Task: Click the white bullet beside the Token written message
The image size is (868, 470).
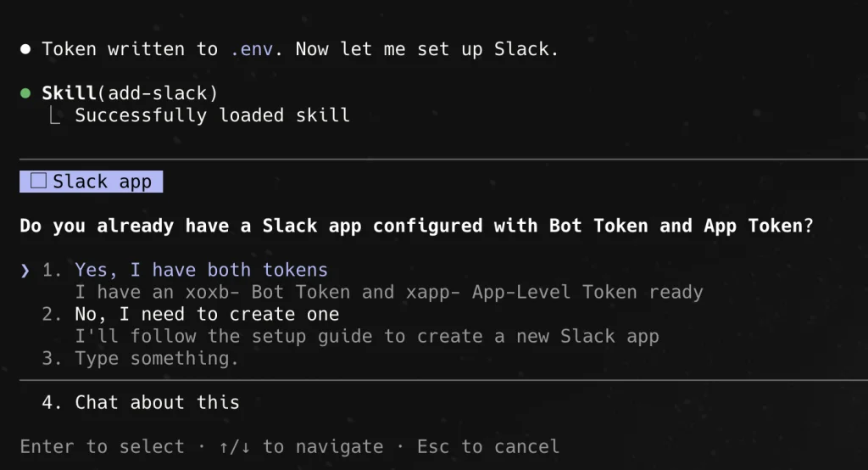Action: point(25,49)
